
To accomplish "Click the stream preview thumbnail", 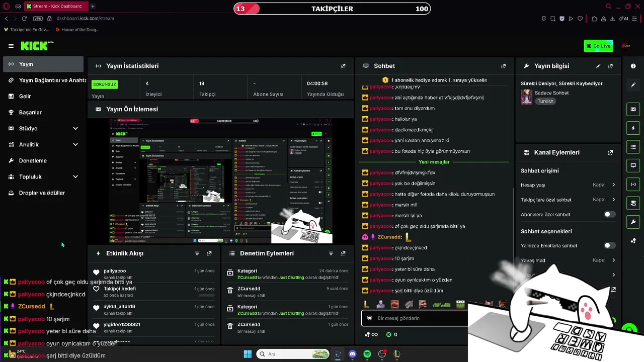I will coord(221,181).
